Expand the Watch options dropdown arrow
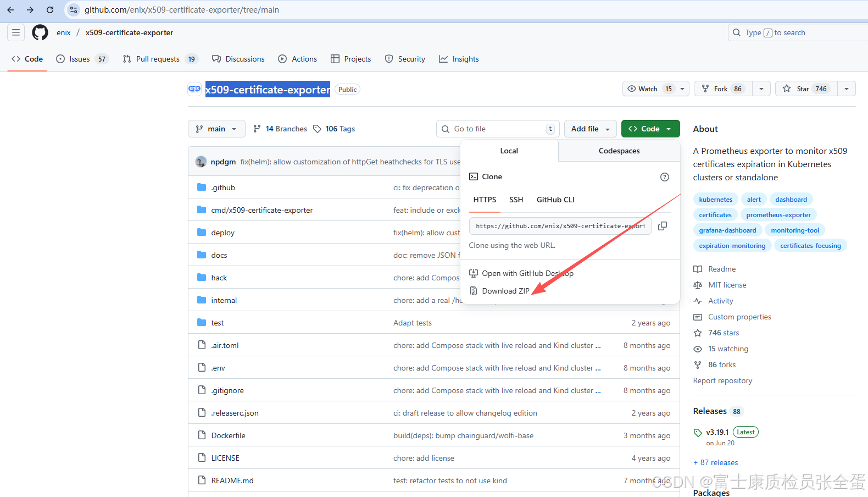Viewport: 868px width, 497px height. tap(682, 89)
